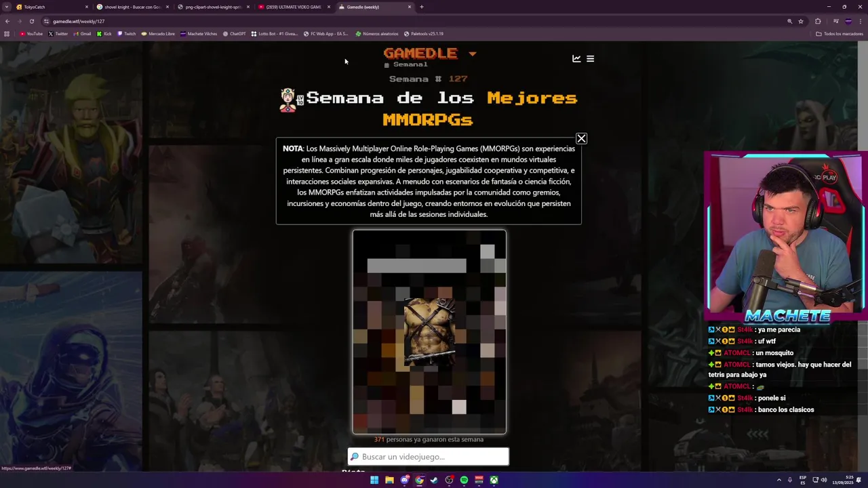The height and width of the screenshot is (488, 868).
Task: Open the Twitter bookmark
Action: coord(58,34)
